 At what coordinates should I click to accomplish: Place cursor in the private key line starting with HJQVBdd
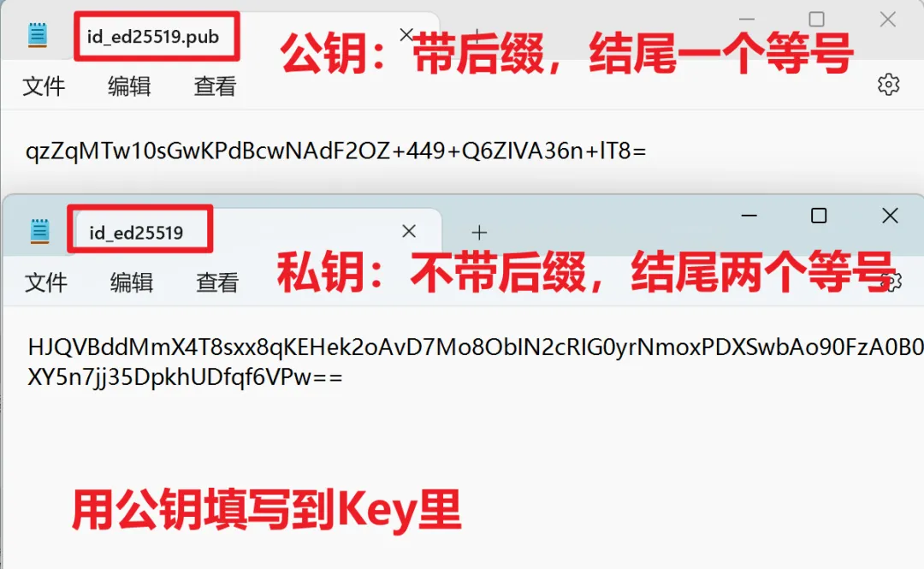tap(476, 347)
